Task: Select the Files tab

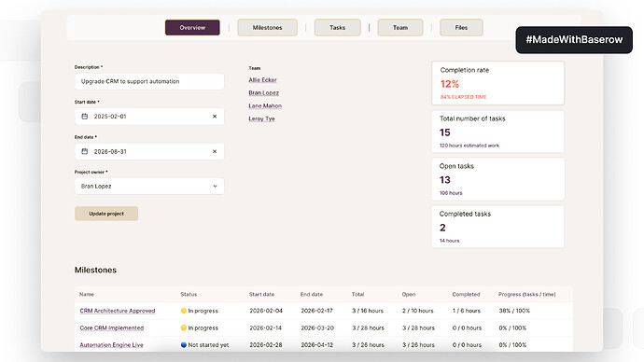Action: click(x=461, y=27)
